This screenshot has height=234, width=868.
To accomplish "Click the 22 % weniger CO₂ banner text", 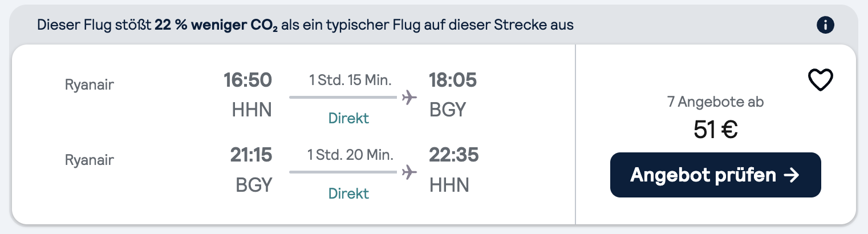I will point(216,26).
